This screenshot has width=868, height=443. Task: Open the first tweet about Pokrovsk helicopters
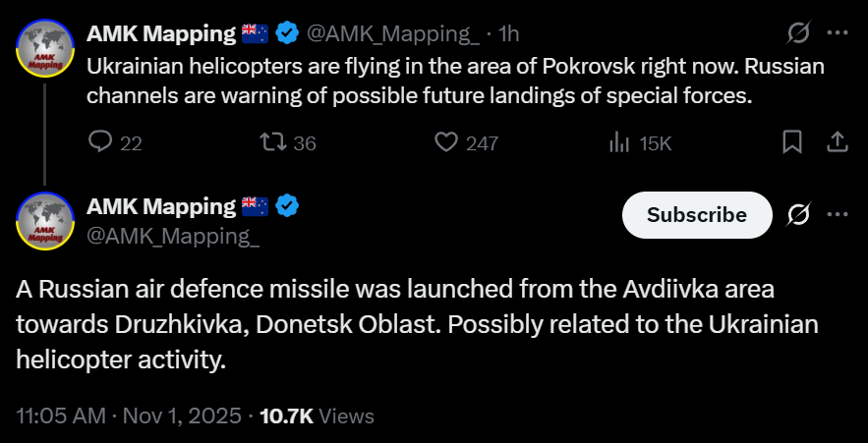(x=455, y=83)
